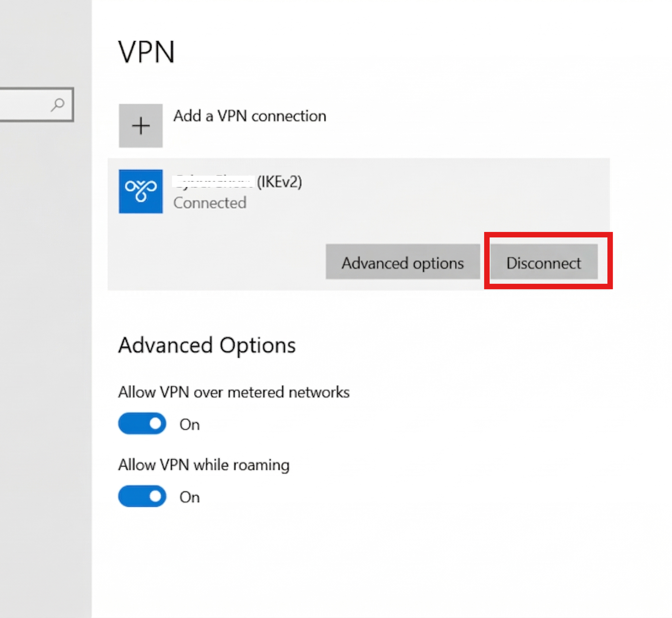This screenshot has height=618, width=672.
Task: Click the On label under roaming toggle
Action: coord(190,497)
